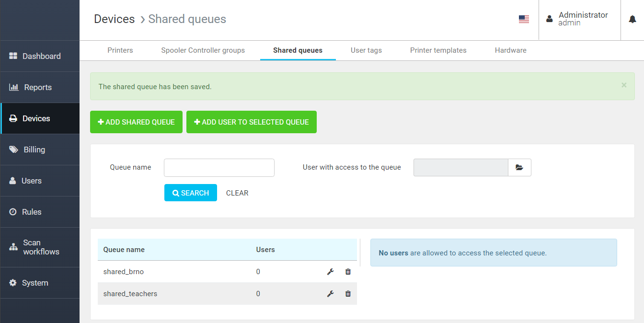The image size is (644, 323).
Task: Run the queue Search button
Action: click(x=190, y=193)
